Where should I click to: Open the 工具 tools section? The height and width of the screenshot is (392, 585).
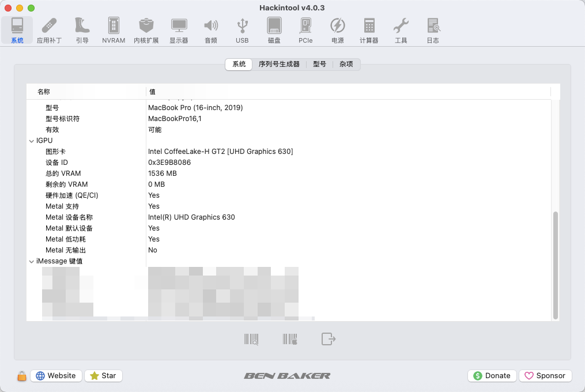401,30
